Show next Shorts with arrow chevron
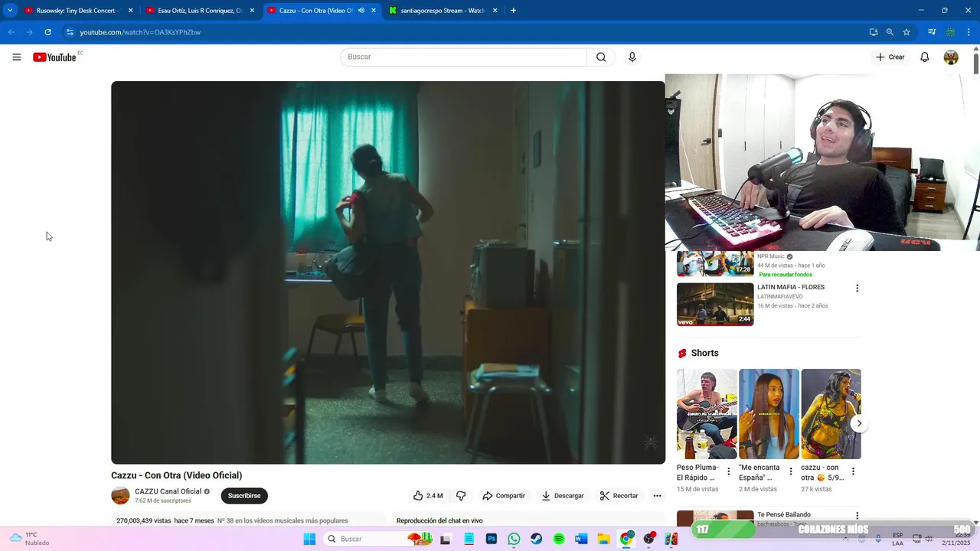Viewport: 980px width, 551px height. coord(859,423)
